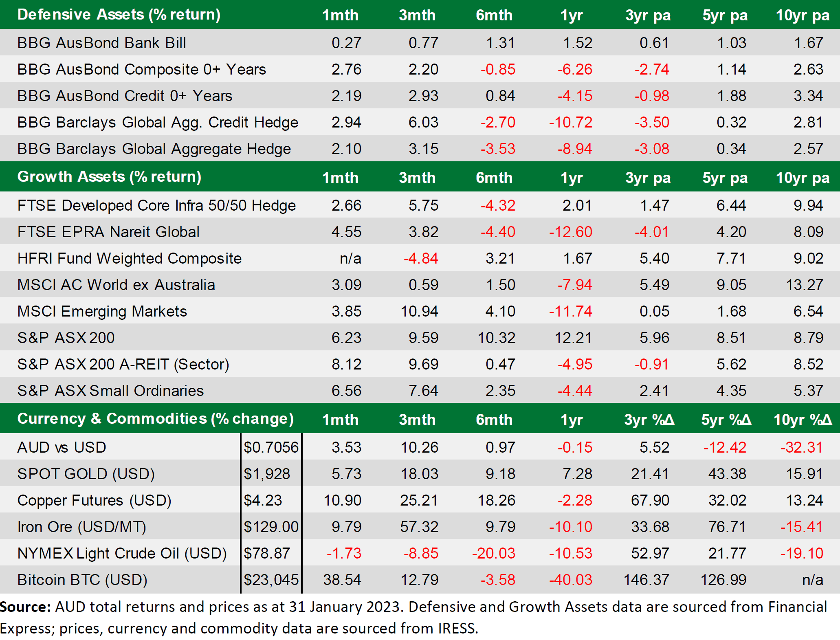
Task: Click Bank Bill 10yr value '1.67'
Action: pyautogui.click(x=809, y=43)
